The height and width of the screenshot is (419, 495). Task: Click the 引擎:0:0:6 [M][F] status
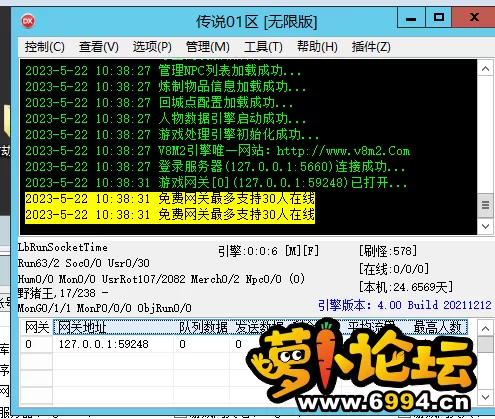tap(268, 251)
